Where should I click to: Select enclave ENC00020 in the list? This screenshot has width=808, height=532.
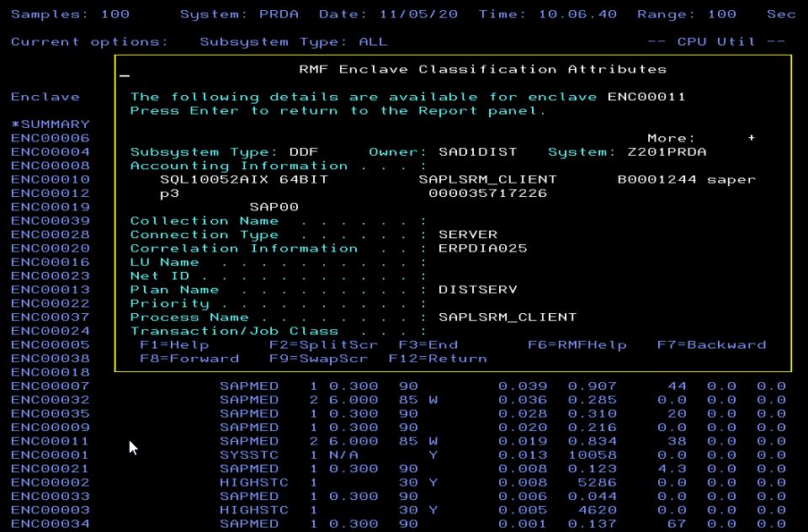(50, 248)
